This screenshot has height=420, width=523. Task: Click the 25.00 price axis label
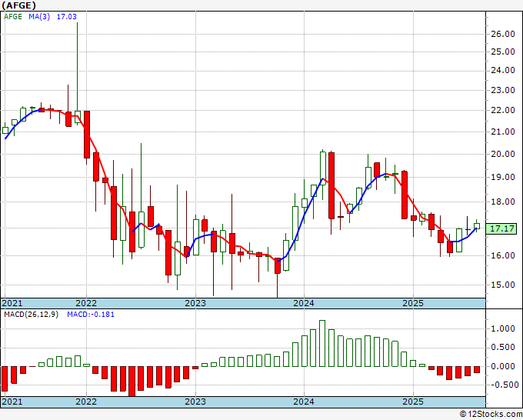coord(503,52)
